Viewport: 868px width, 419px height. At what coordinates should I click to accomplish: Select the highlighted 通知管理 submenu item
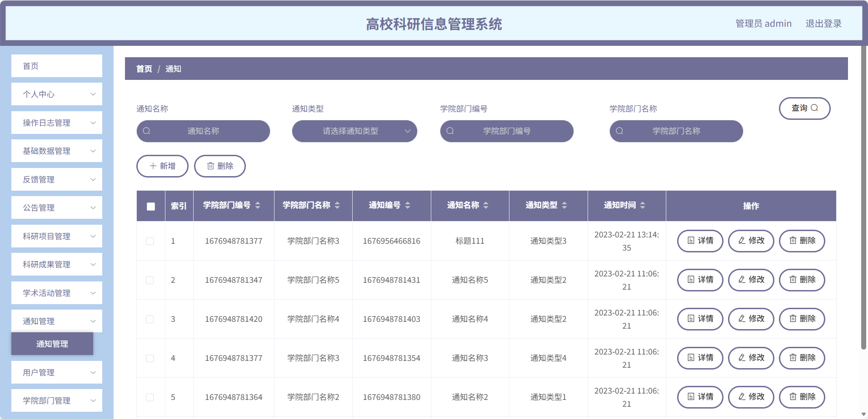click(x=52, y=344)
